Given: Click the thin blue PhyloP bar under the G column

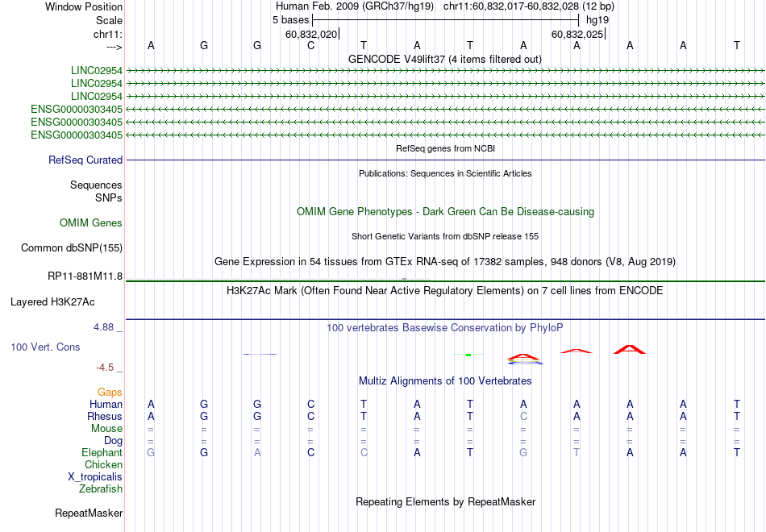Looking at the screenshot, I should pyautogui.click(x=260, y=354).
